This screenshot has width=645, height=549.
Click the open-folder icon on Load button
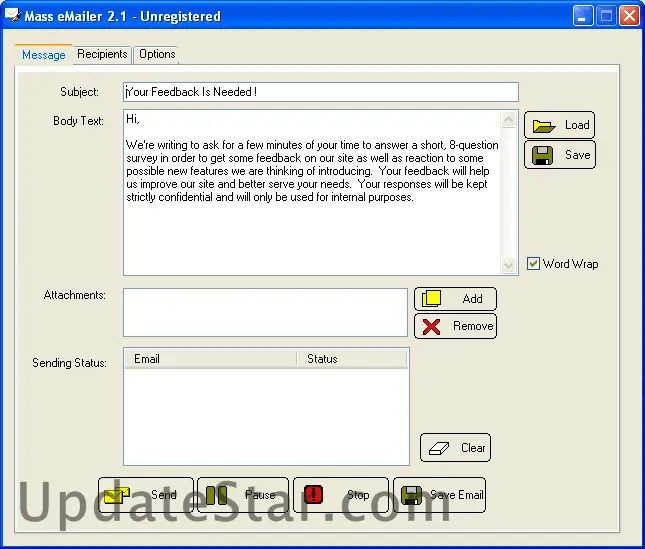click(544, 126)
